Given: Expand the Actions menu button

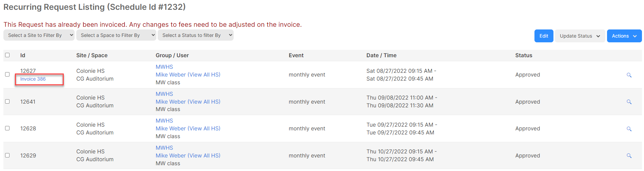Looking at the screenshot, I should click(624, 36).
